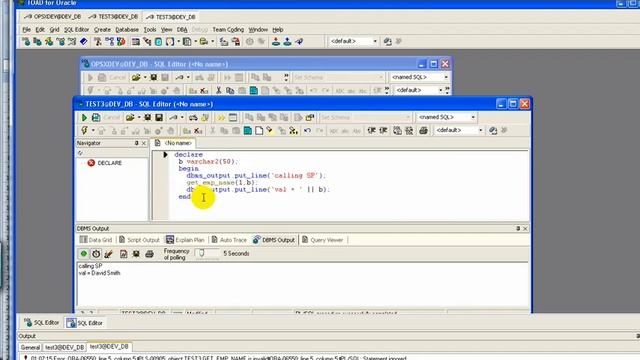
Task: Switch to the Data Grid tab
Action: tap(96, 240)
